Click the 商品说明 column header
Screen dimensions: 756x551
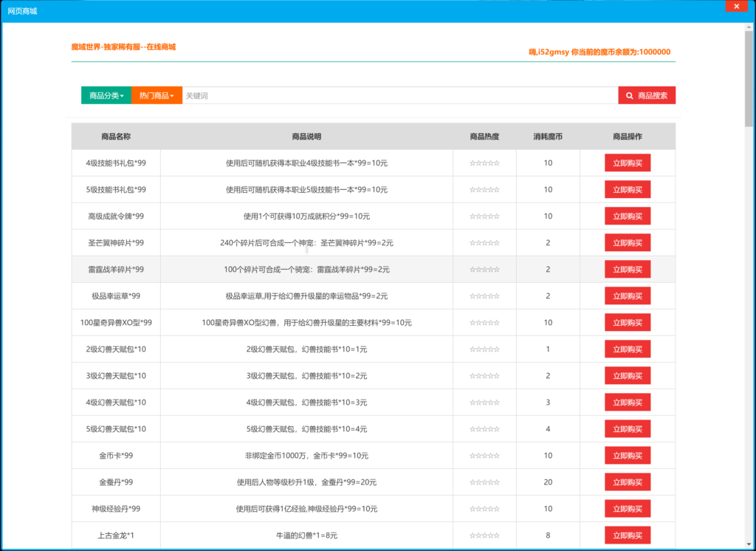(306, 137)
